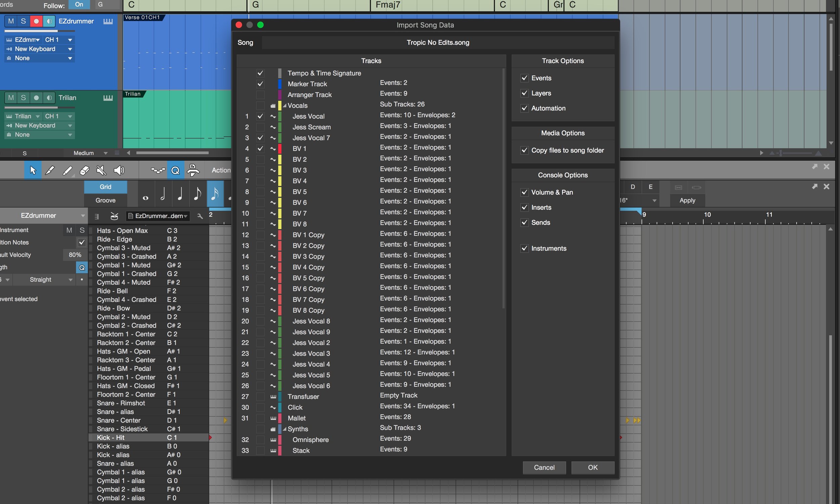
Task: Adjust the Default Velocity 80% field
Action: coord(75,255)
